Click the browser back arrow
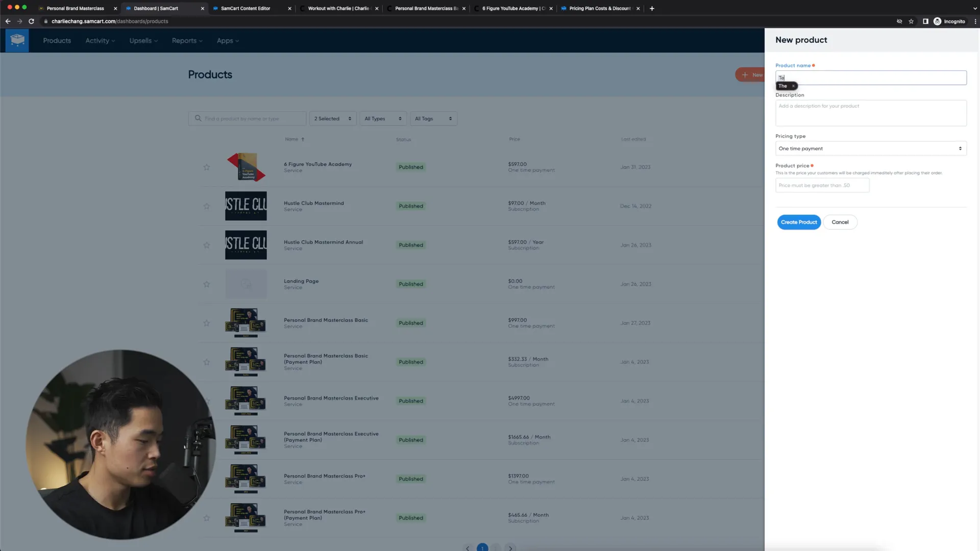The height and width of the screenshot is (551, 980). 8,21
